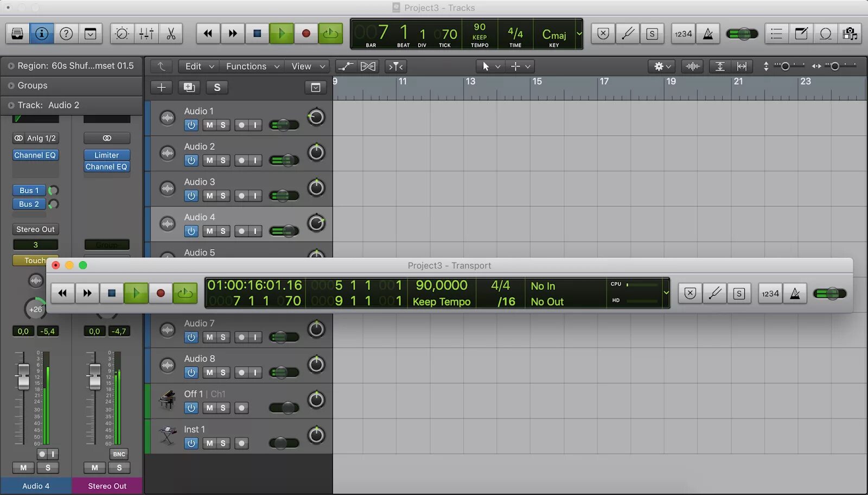Mute the Audio 1 track
This screenshot has width=868, height=495.
pyautogui.click(x=209, y=125)
